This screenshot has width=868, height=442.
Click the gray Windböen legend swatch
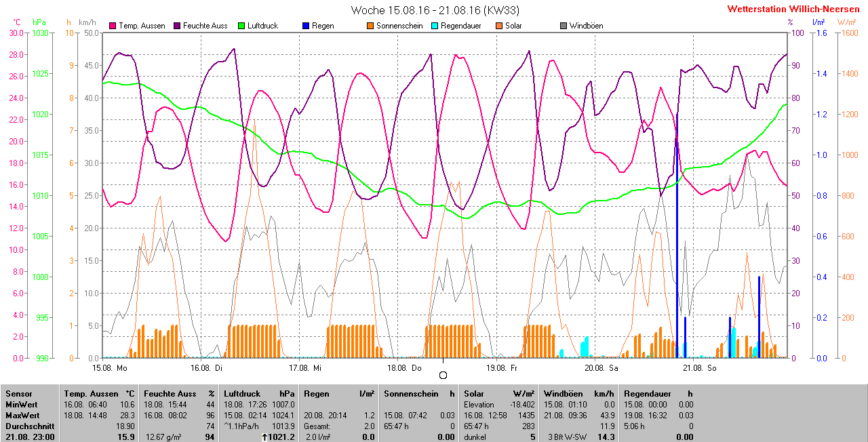564,26
